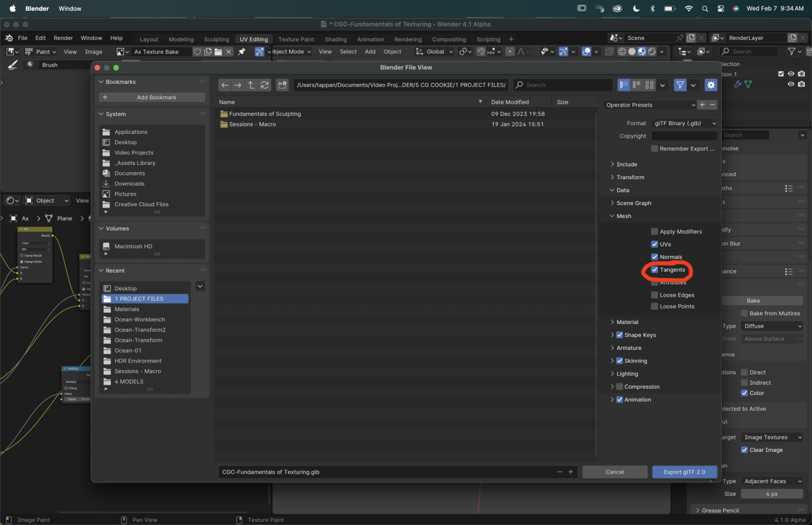Go up to parent directory in File View
Image resolution: width=812 pixels, height=525 pixels.
click(x=251, y=85)
